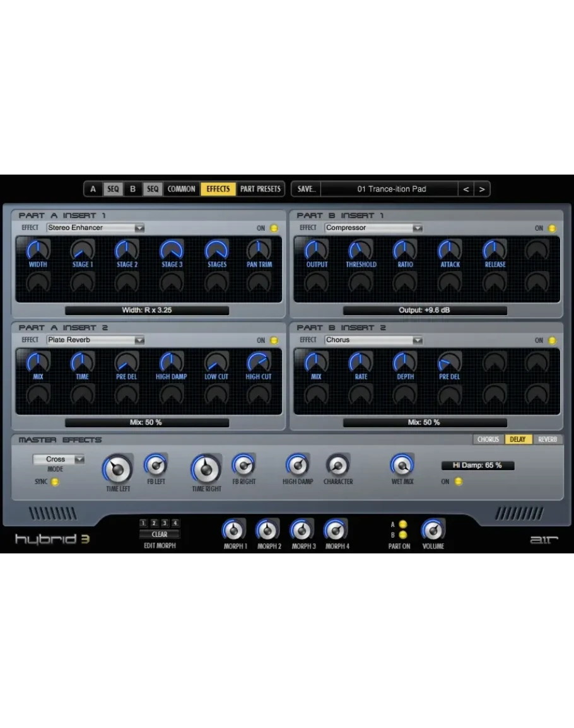Click the Time Left delay knob
The width and height of the screenshot is (574, 728).
click(x=117, y=469)
